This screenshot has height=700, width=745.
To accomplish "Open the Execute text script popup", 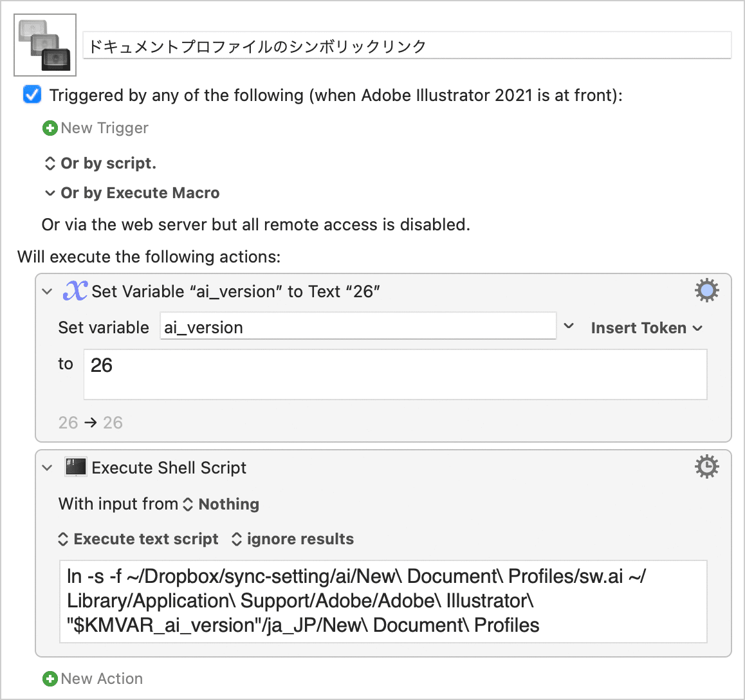I will (x=138, y=539).
